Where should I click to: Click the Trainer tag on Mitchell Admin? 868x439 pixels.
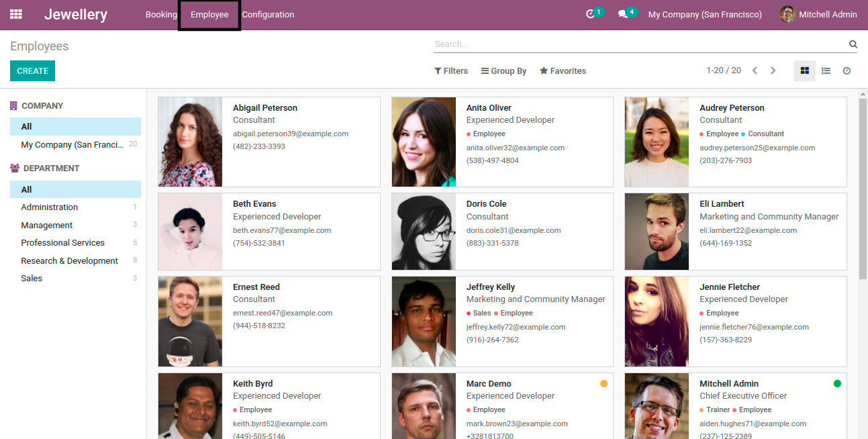tap(715, 409)
